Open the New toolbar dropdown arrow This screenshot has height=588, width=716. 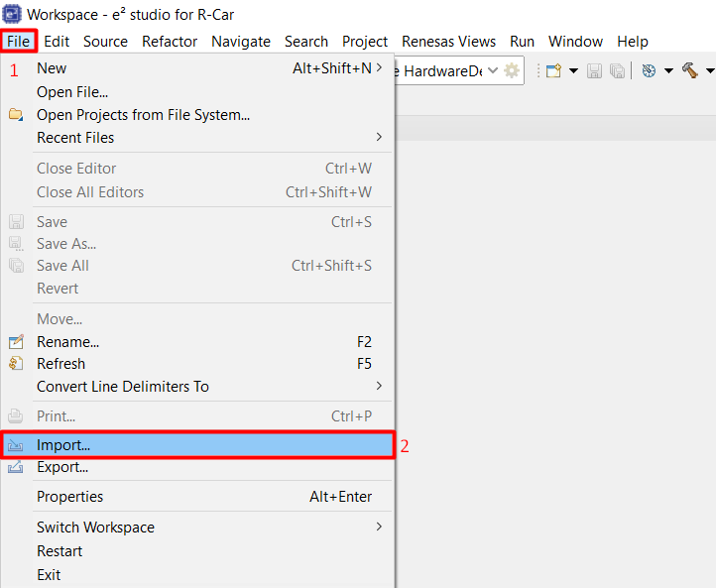tap(573, 70)
